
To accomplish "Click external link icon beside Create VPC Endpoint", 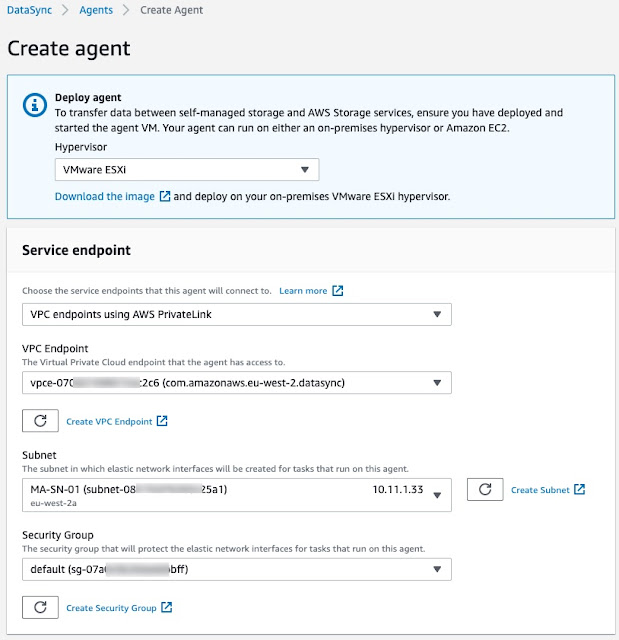I will [x=162, y=422].
